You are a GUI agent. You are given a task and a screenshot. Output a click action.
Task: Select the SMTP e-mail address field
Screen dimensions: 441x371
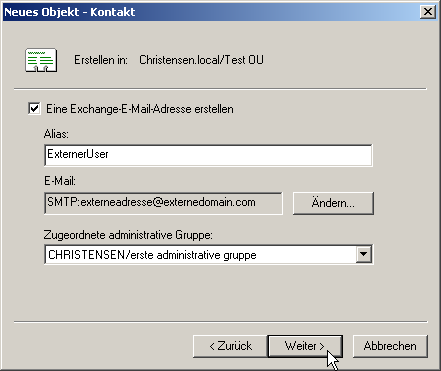(x=163, y=203)
